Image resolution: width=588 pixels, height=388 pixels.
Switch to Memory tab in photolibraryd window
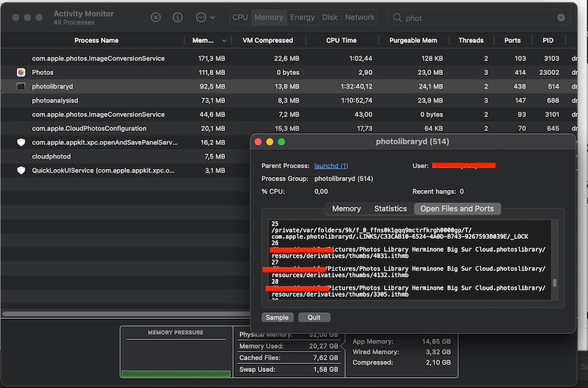346,209
